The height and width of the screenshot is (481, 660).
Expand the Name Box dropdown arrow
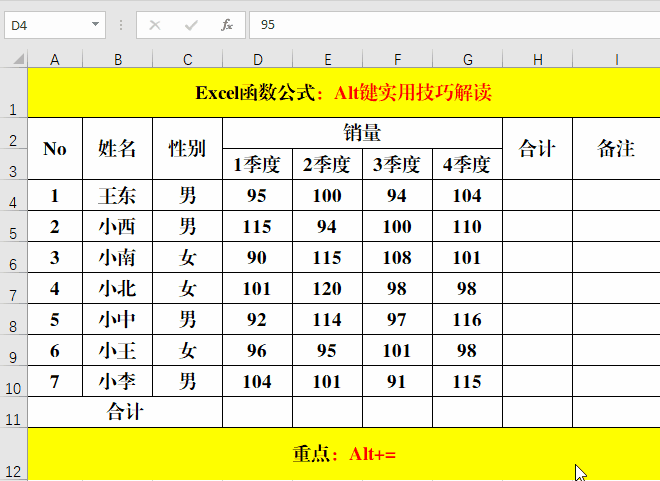click(x=96, y=24)
